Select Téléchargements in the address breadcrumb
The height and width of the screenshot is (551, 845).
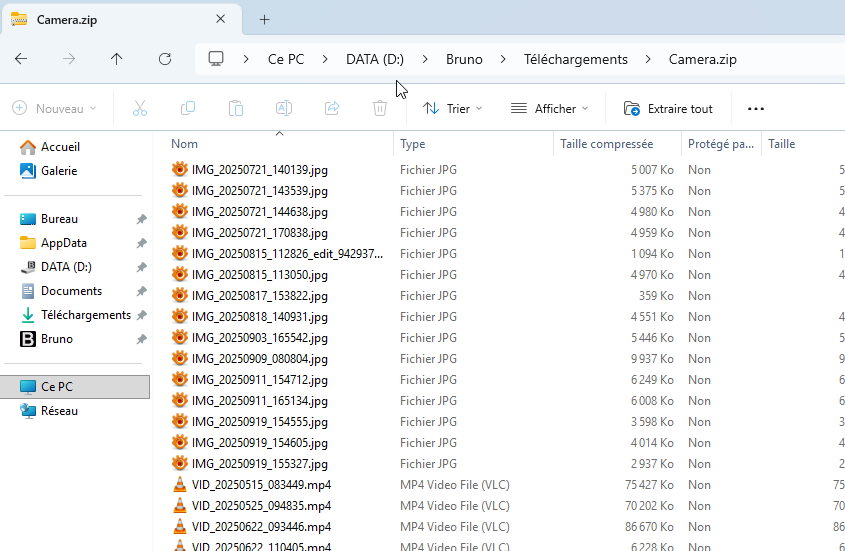(x=575, y=59)
